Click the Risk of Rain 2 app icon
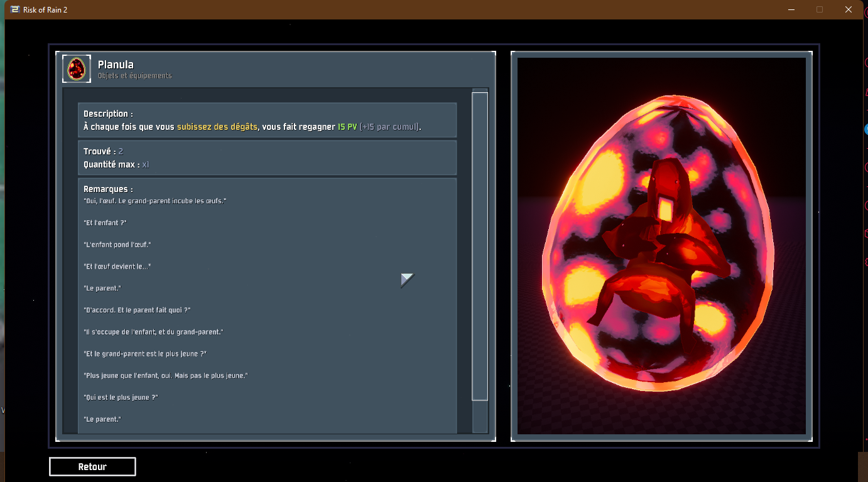 click(15, 9)
